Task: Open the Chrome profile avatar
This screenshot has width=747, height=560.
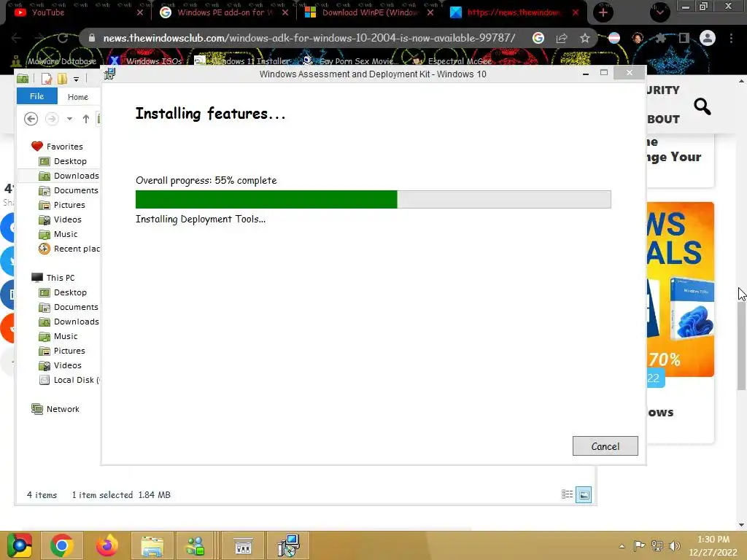Action: point(708,38)
